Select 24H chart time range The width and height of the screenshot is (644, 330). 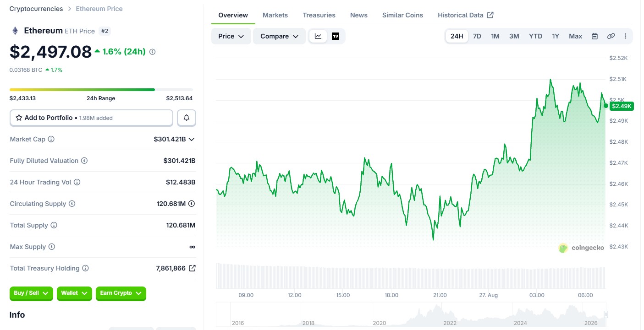coord(457,36)
